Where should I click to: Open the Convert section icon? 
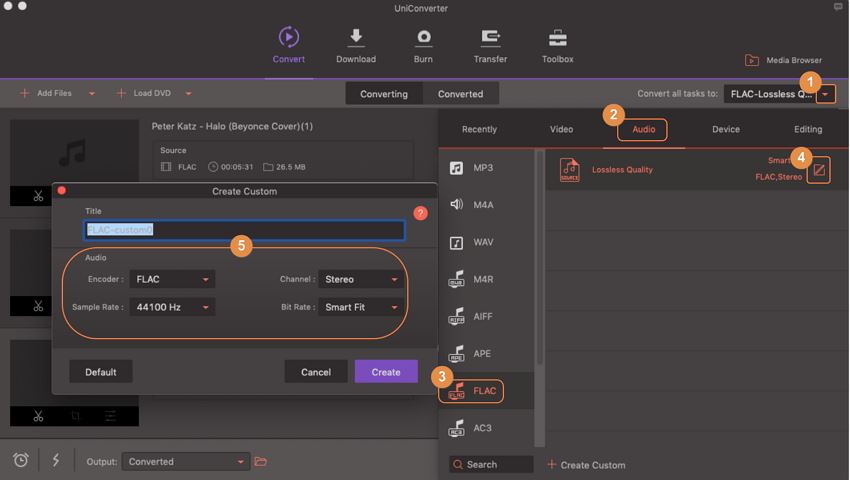288,37
